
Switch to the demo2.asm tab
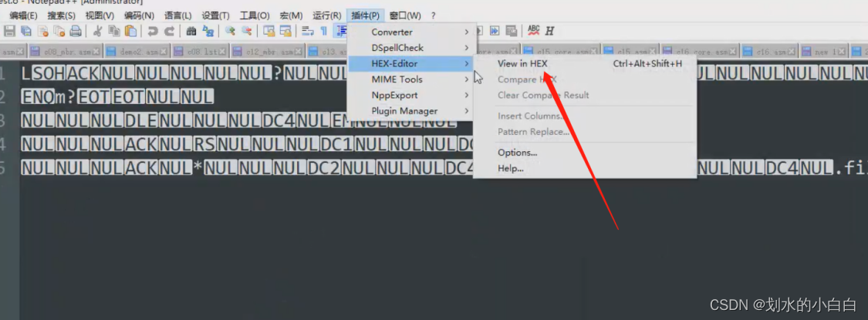[x=137, y=52]
